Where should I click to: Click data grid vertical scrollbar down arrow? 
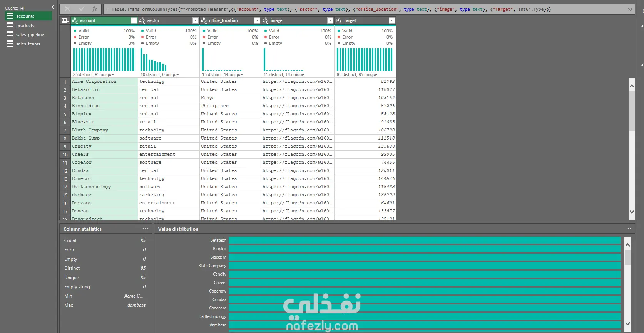click(x=632, y=212)
